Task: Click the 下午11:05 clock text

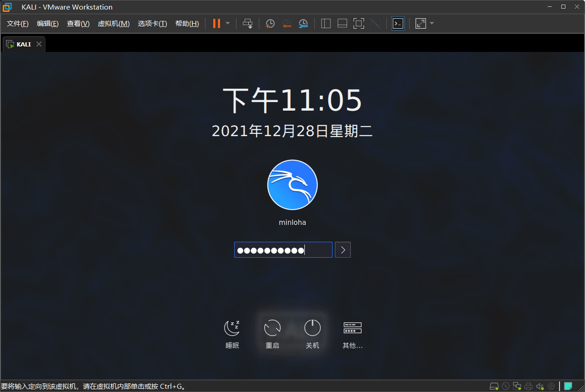Action: [292, 101]
